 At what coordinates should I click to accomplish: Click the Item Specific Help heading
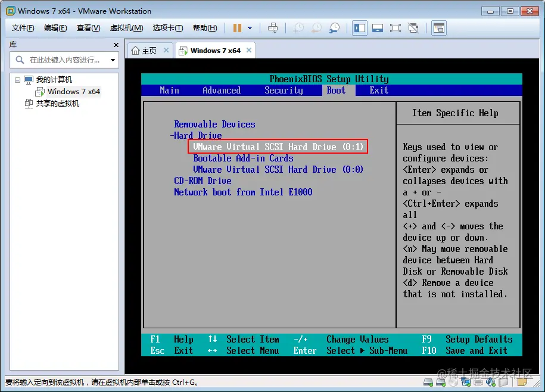(x=455, y=113)
